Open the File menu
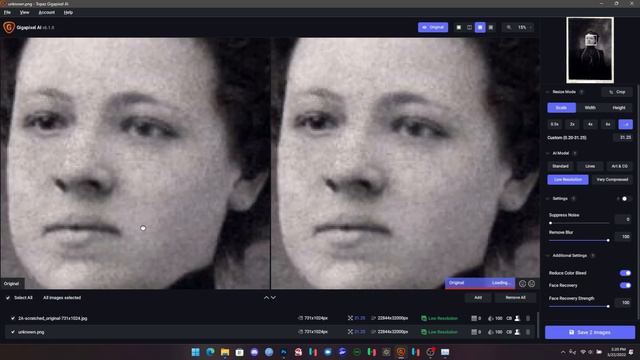Image resolution: width=640 pixels, height=360 pixels. 7,12
